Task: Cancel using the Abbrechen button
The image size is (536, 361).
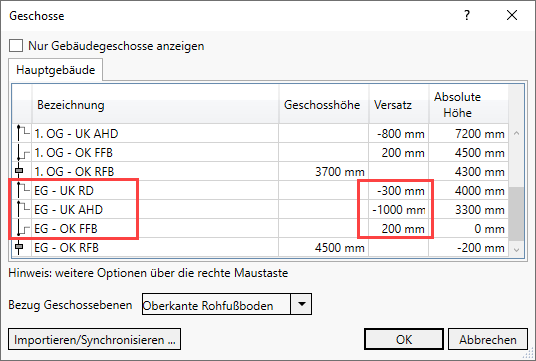Action: [488, 339]
